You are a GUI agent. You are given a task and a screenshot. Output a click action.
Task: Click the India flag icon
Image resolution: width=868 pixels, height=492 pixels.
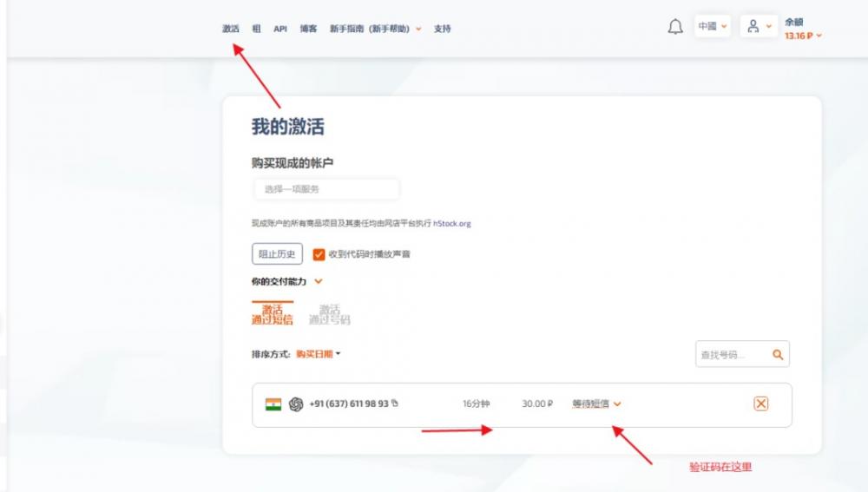coord(273,404)
